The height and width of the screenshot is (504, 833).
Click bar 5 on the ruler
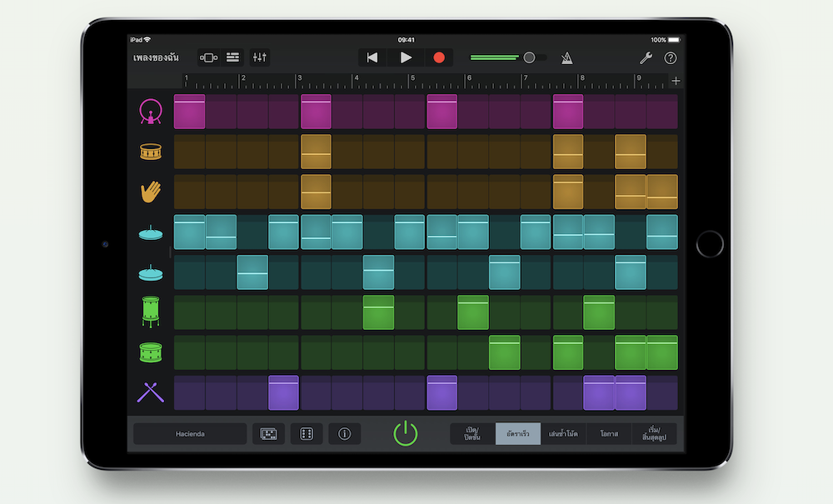pyautogui.click(x=411, y=81)
